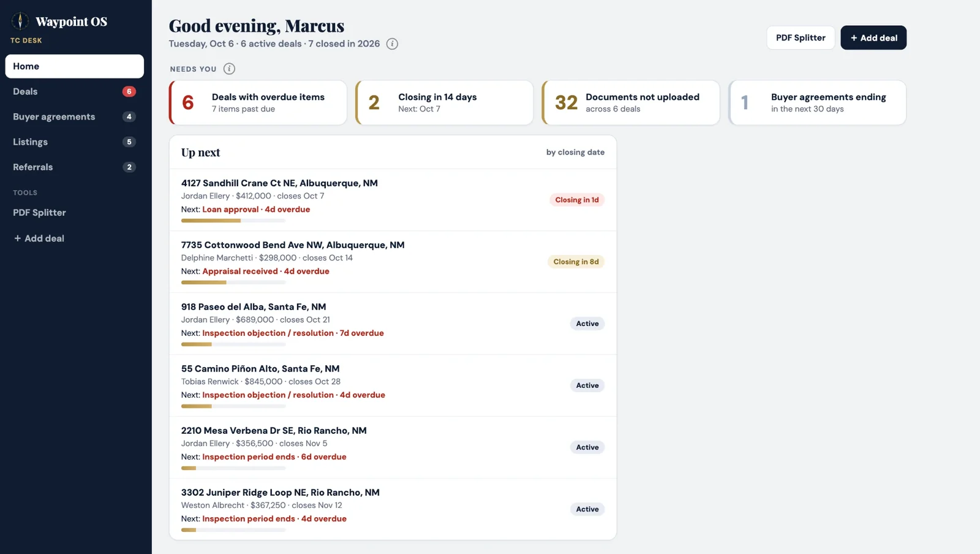Screen dimensions: 980x554
Task: Open the Closing in 14 days card
Action: tap(444, 103)
